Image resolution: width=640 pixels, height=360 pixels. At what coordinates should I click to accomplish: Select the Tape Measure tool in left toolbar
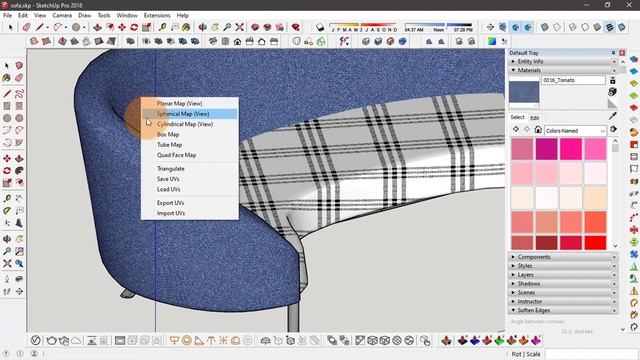pyautogui.click(x=7, y=198)
